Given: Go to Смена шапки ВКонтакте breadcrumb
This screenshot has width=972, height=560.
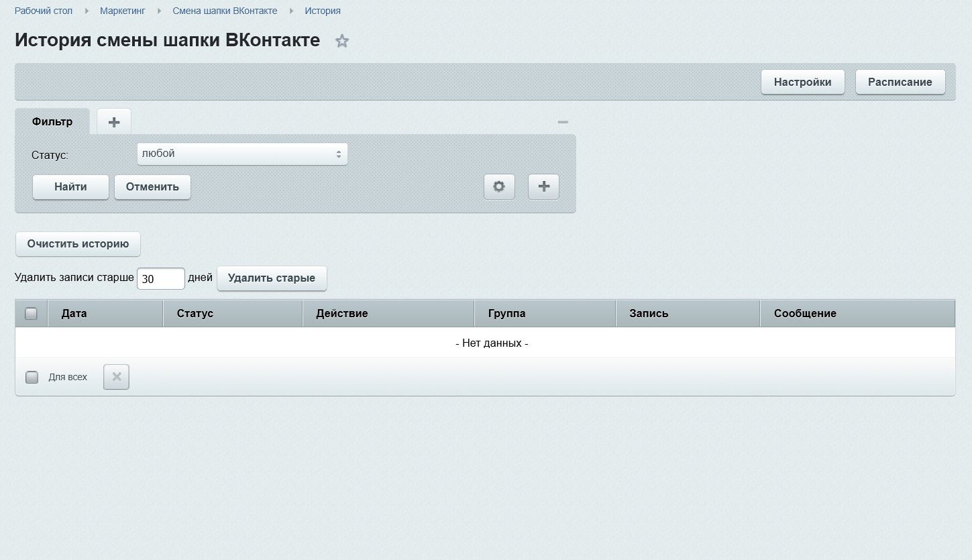Looking at the screenshot, I should (x=225, y=11).
